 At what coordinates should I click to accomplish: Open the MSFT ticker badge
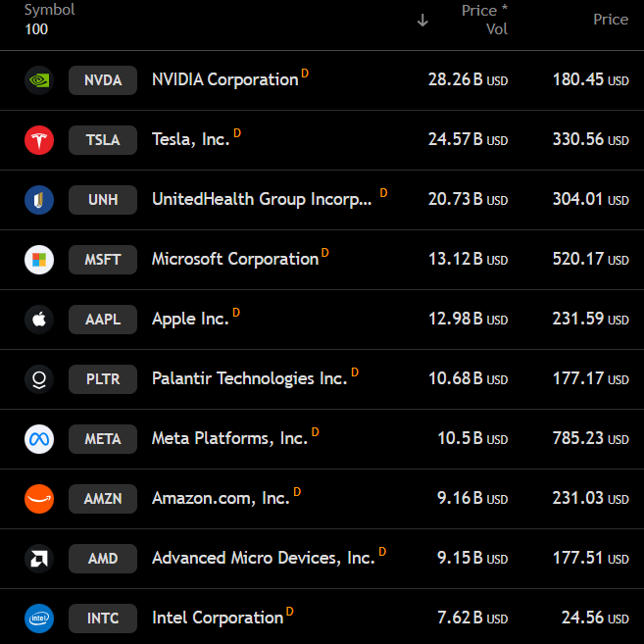click(103, 260)
